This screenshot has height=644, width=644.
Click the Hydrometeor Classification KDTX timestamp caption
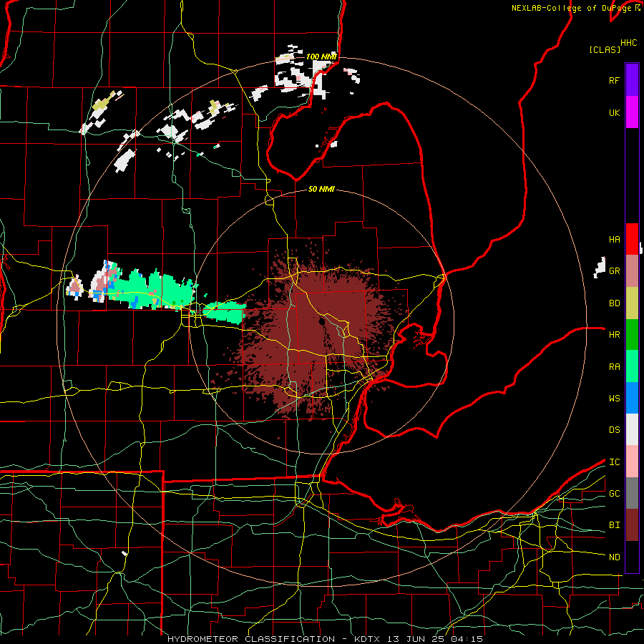(325, 639)
